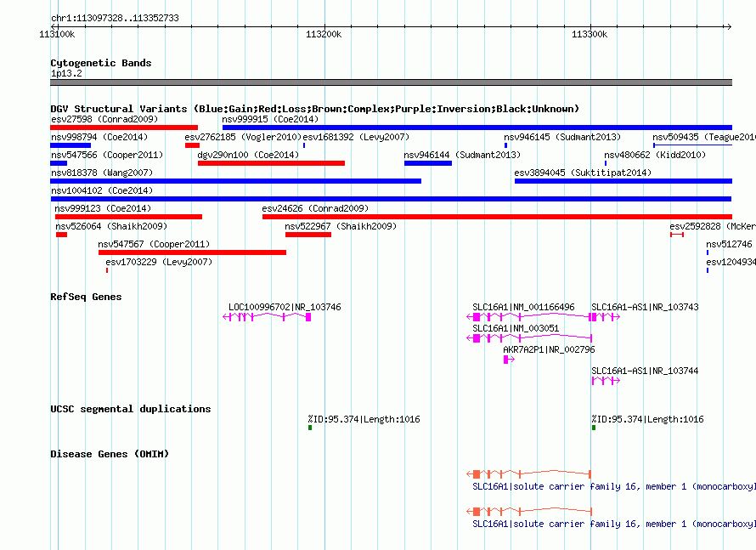Open the esv1703229 (Levy2007) variant label

pos(159,262)
